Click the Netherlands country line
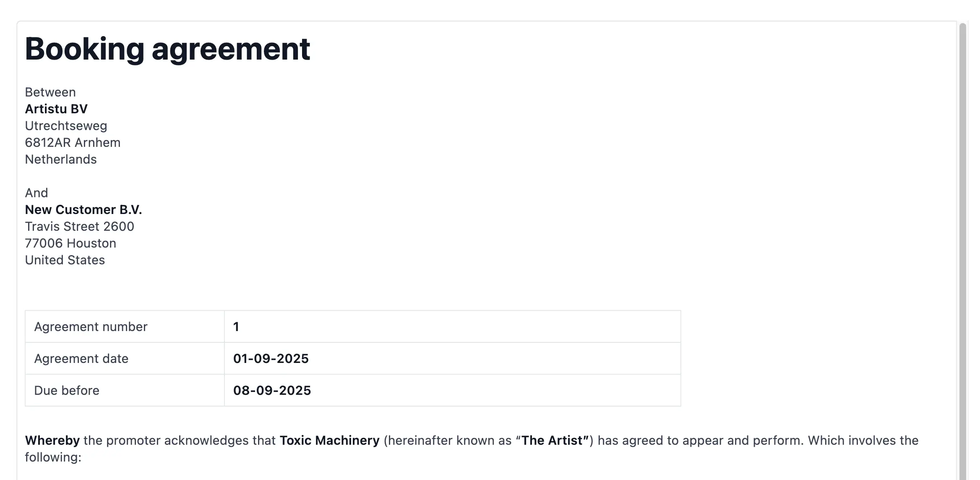The height and width of the screenshot is (480, 980). [x=61, y=159]
